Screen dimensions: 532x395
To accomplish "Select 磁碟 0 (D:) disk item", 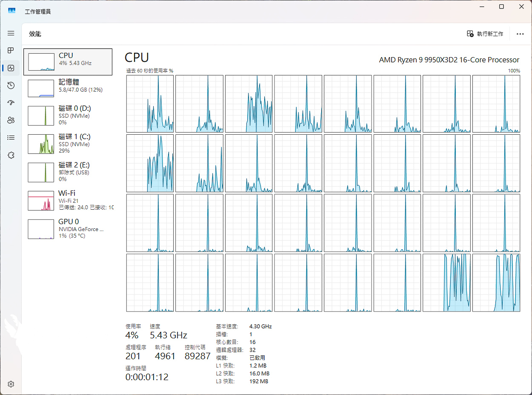I will pyautogui.click(x=68, y=115).
